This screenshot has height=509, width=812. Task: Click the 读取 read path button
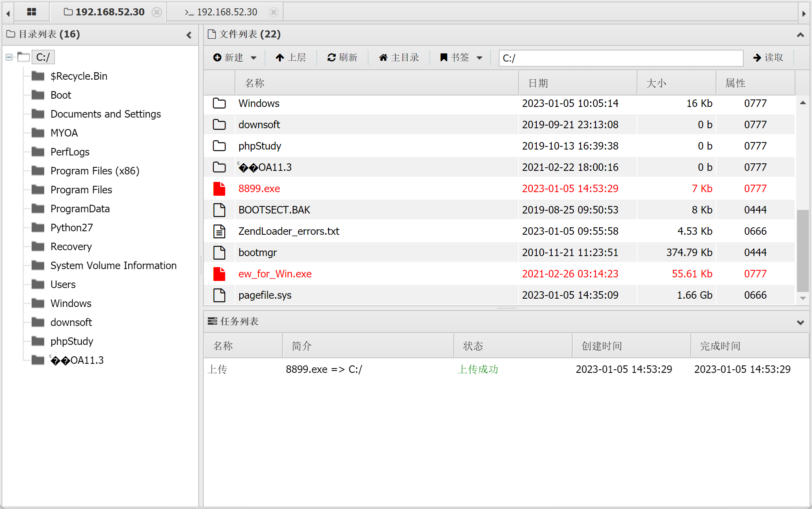[768, 58]
